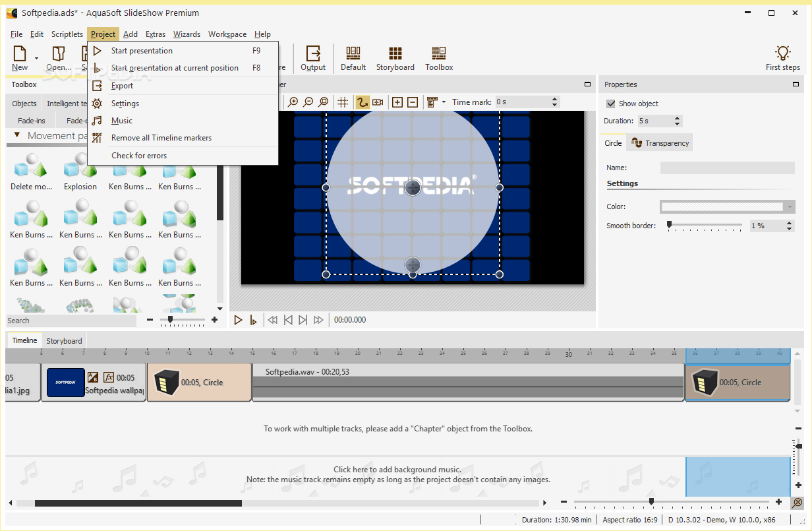Toggle the grid display in the layout designer
Image resolution: width=812 pixels, height=531 pixels.
pos(343,102)
